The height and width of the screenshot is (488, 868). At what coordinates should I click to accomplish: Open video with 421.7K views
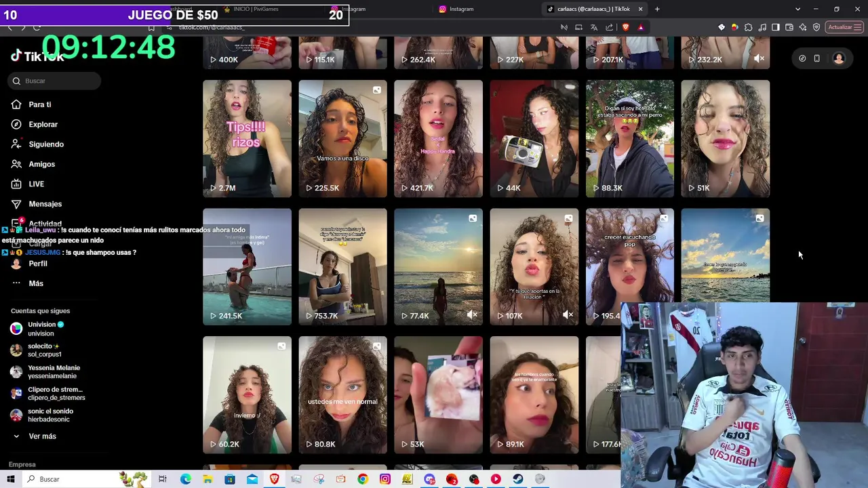[438, 138]
